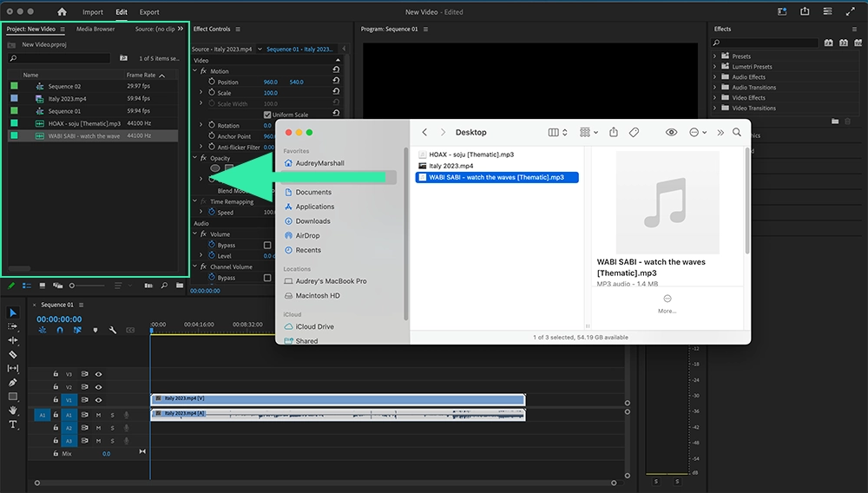The height and width of the screenshot is (493, 868).
Task: Open Applications in the Finder sidebar
Action: 314,207
